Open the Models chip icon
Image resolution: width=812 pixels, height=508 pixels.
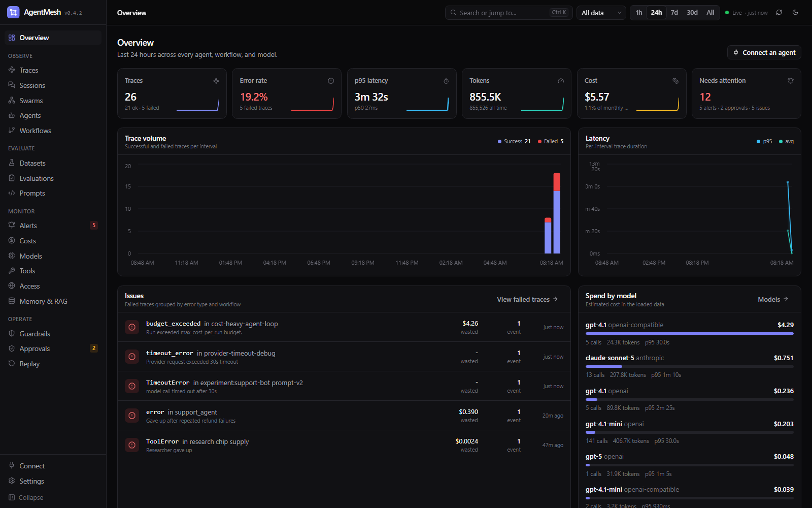(12, 256)
